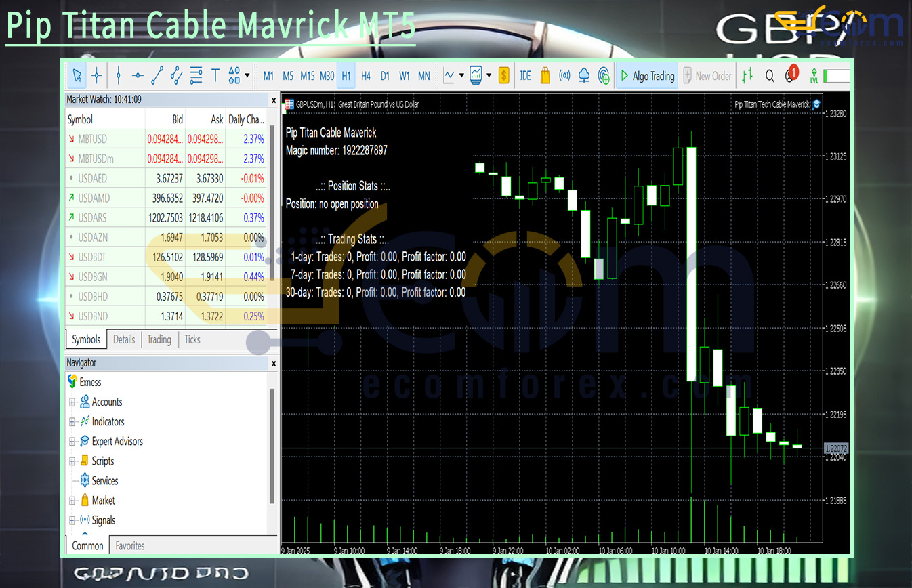
Task: Click the Navigator vertical scrollbar
Action: (x=273, y=447)
